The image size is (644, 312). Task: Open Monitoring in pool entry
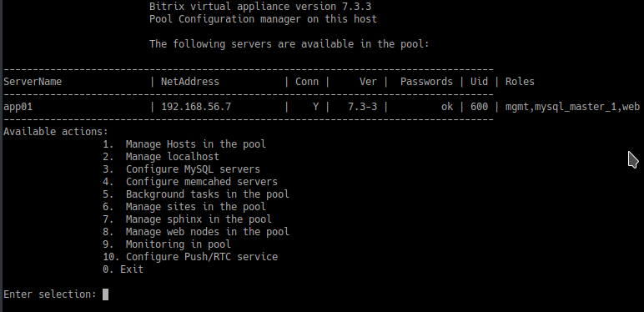coord(179,244)
